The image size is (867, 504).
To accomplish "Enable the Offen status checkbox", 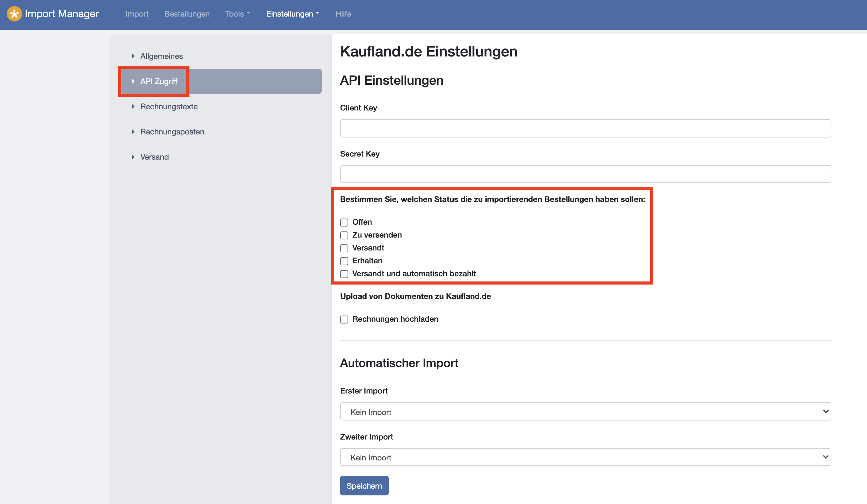I will click(x=344, y=222).
